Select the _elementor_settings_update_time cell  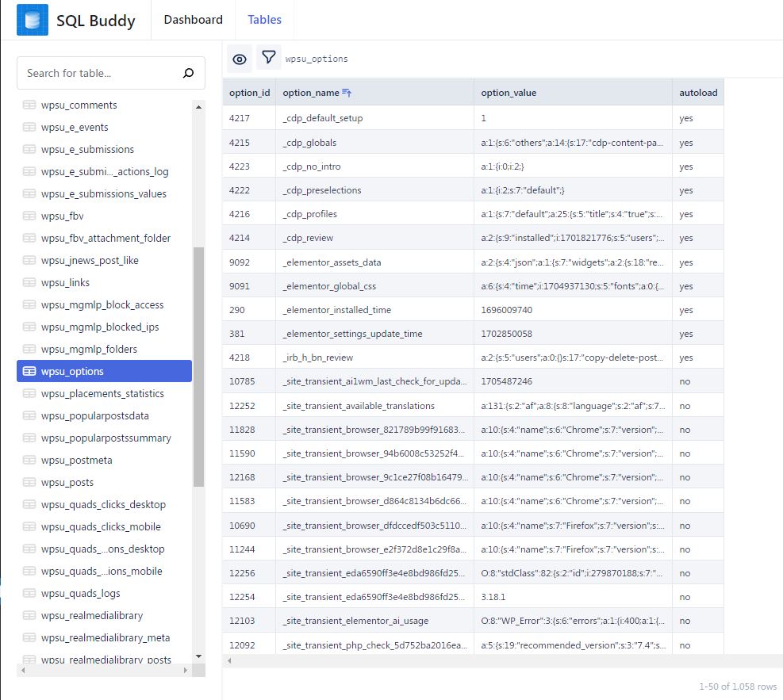374,334
